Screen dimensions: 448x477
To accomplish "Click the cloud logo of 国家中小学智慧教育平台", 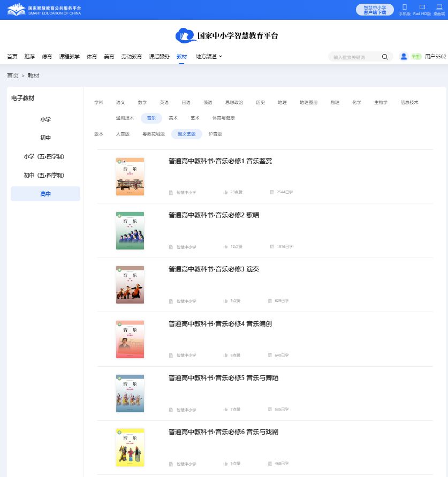I will point(185,35).
